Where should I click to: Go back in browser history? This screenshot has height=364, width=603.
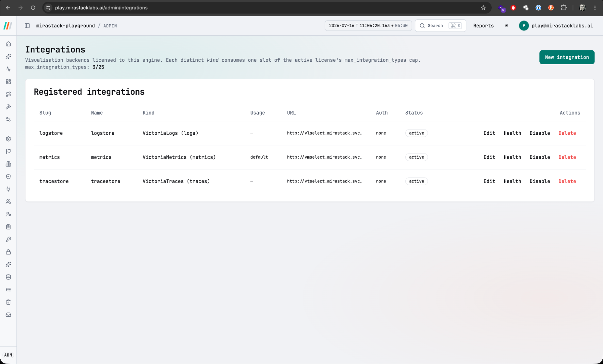(x=8, y=8)
